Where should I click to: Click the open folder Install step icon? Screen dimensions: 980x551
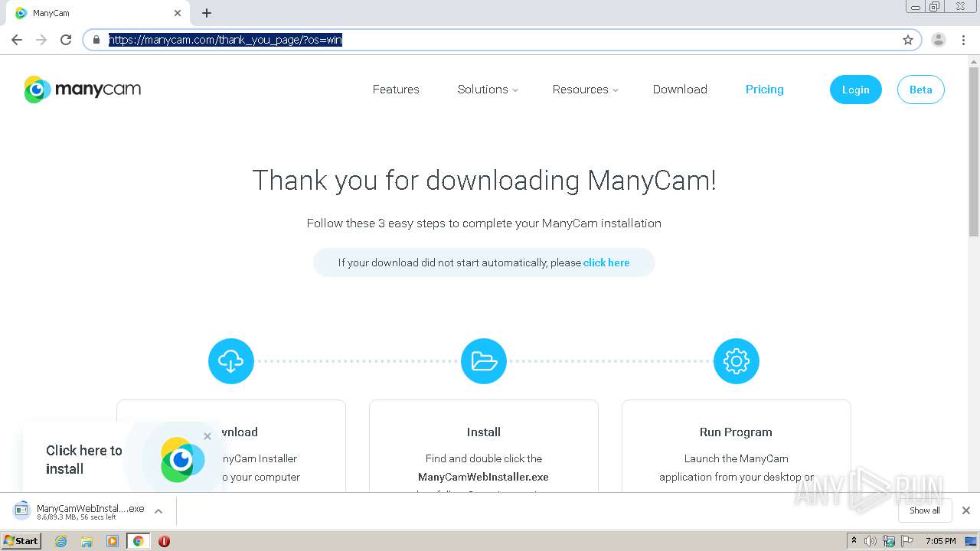484,361
